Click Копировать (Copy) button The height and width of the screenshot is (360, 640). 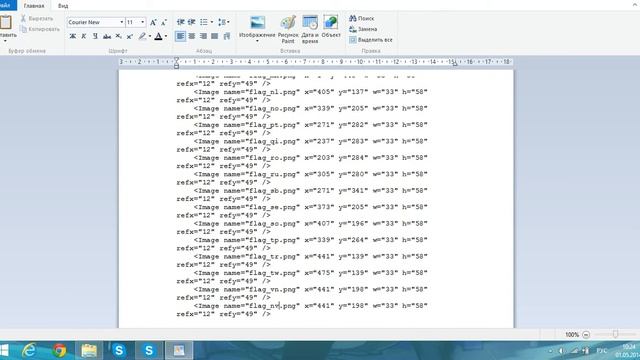(40, 29)
